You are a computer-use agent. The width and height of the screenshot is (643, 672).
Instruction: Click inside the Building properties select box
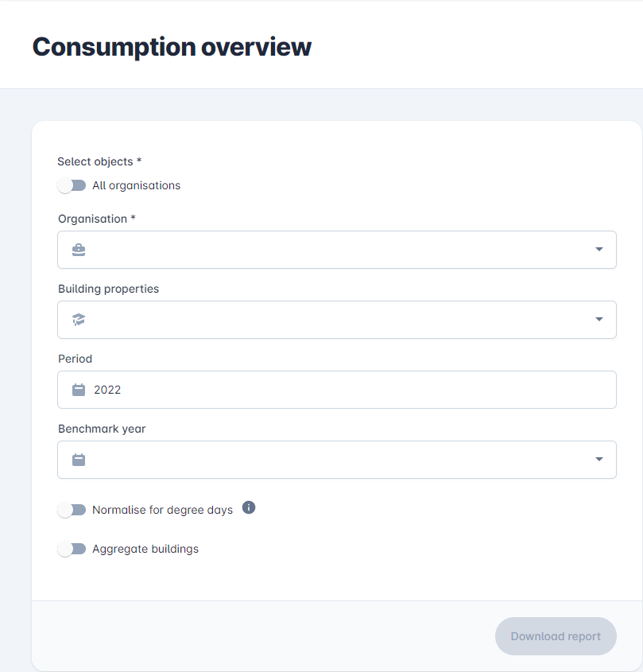pyautogui.click(x=337, y=320)
